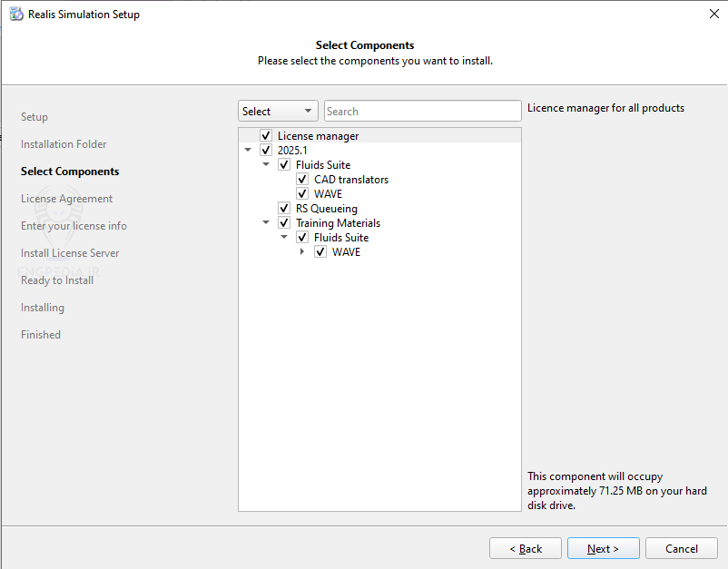Screen dimensions: 728x569
Task: Toggle the 2025.1 checkbox
Action: pos(266,151)
